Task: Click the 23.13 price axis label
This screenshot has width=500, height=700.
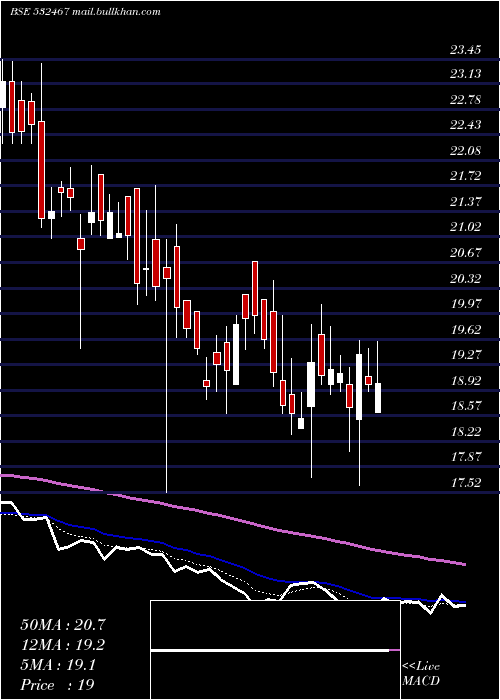Action: pyautogui.click(x=466, y=74)
